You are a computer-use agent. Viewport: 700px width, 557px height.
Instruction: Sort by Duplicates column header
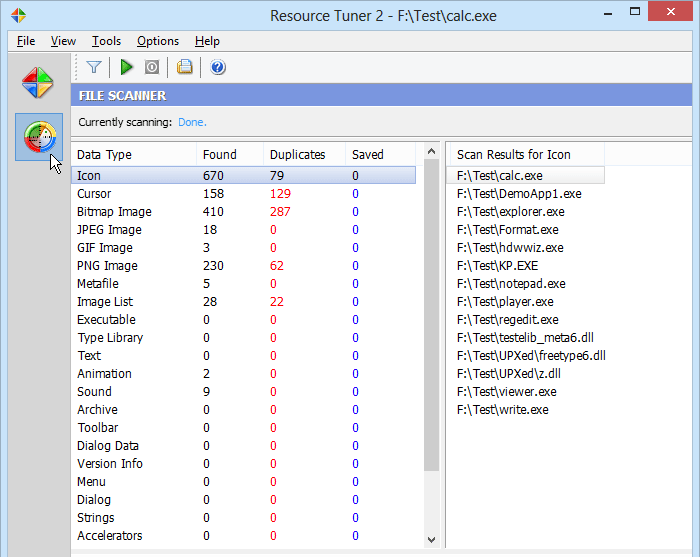tap(297, 154)
